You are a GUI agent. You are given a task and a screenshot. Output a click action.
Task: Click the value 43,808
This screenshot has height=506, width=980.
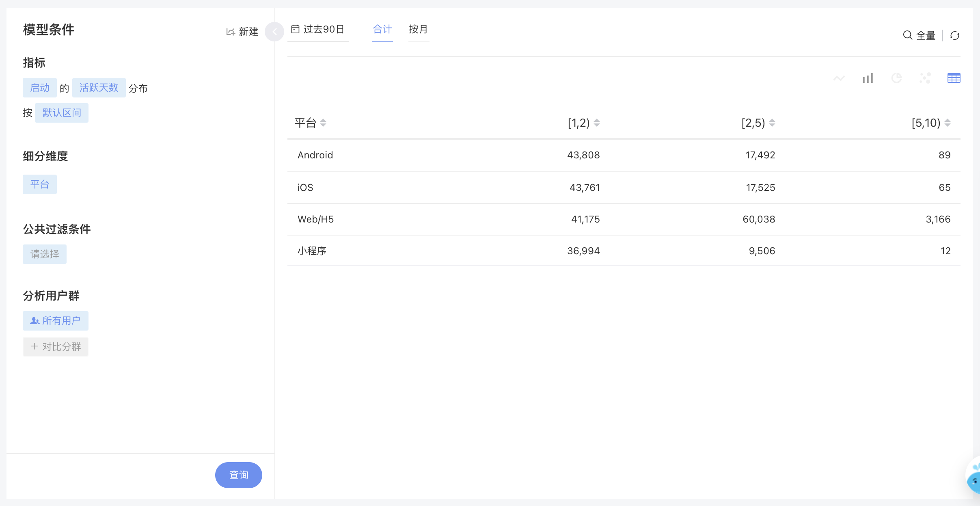(583, 155)
